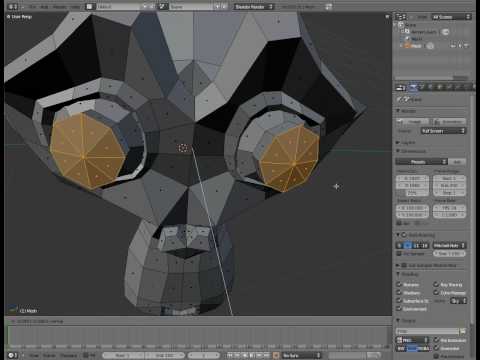480x360 pixels.
Task: Open the Properties editor type icon
Action: [401, 88]
